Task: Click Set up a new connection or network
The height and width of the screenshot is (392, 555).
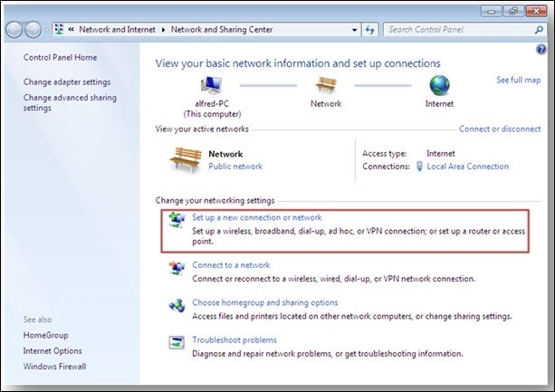Action: click(256, 217)
